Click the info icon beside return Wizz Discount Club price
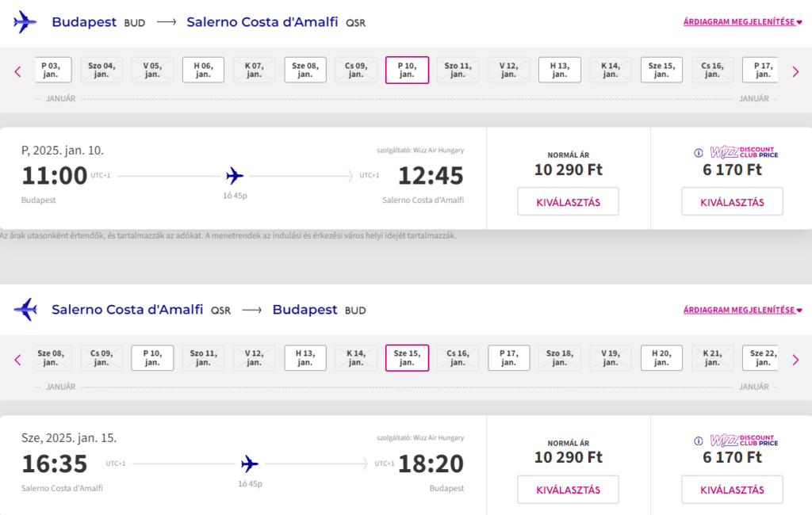 (x=699, y=441)
